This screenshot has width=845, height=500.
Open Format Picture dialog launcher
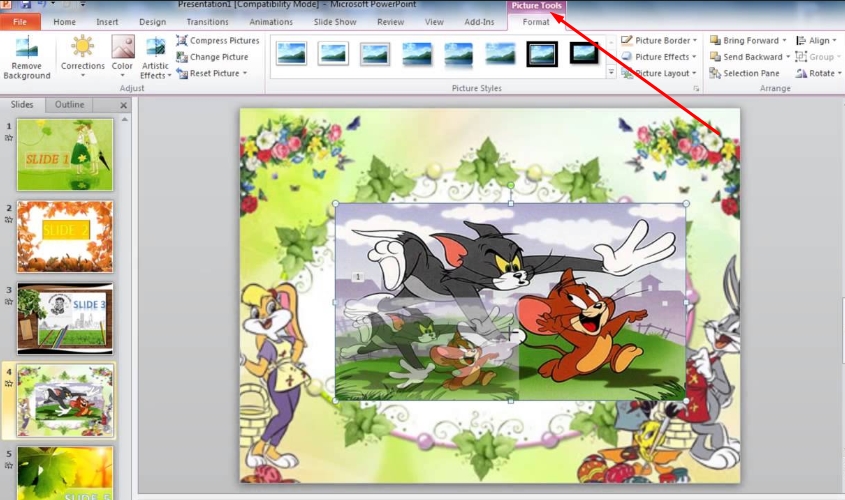(x=696, y=88)
